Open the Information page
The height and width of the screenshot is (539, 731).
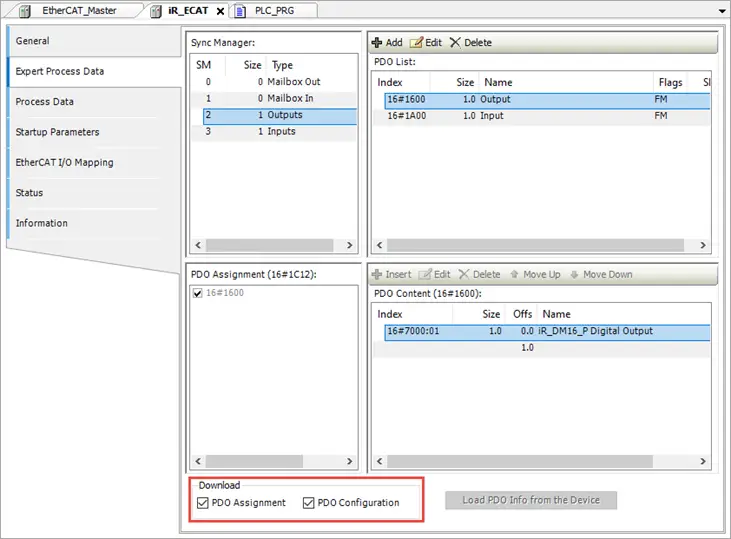[x=95, y=223]
